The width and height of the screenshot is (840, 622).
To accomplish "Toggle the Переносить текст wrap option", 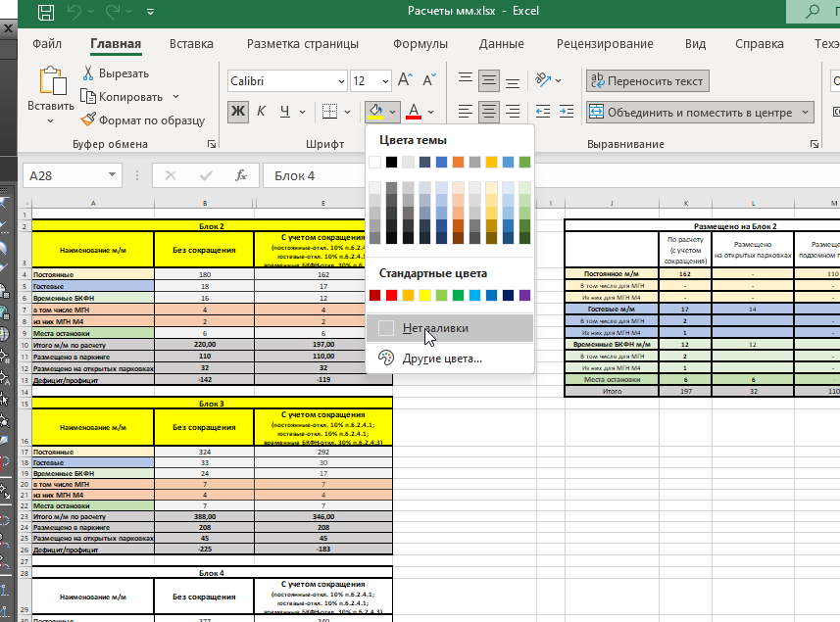I will click(x=647, y=81).
